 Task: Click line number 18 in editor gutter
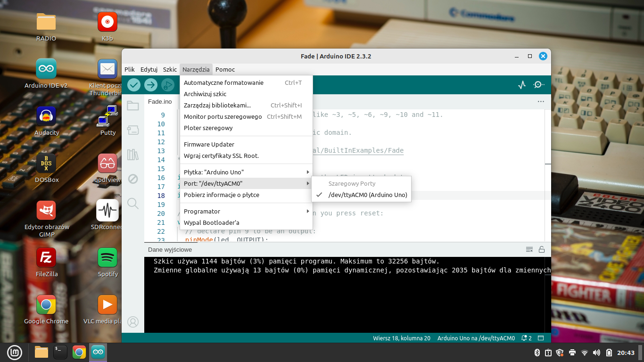(x=161, y=196)
